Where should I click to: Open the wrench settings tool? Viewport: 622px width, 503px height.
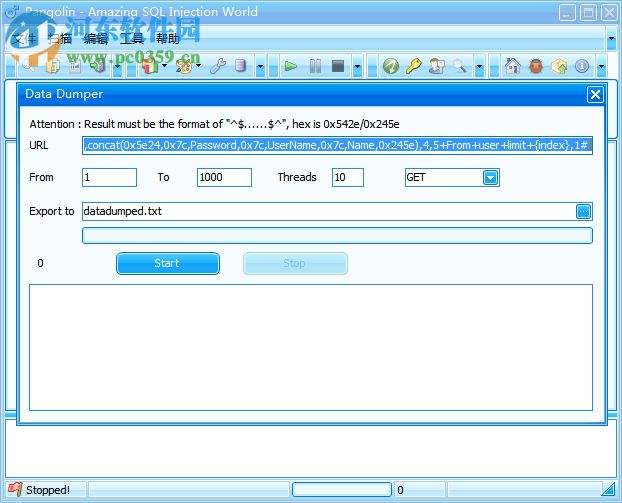pos(218,66)
